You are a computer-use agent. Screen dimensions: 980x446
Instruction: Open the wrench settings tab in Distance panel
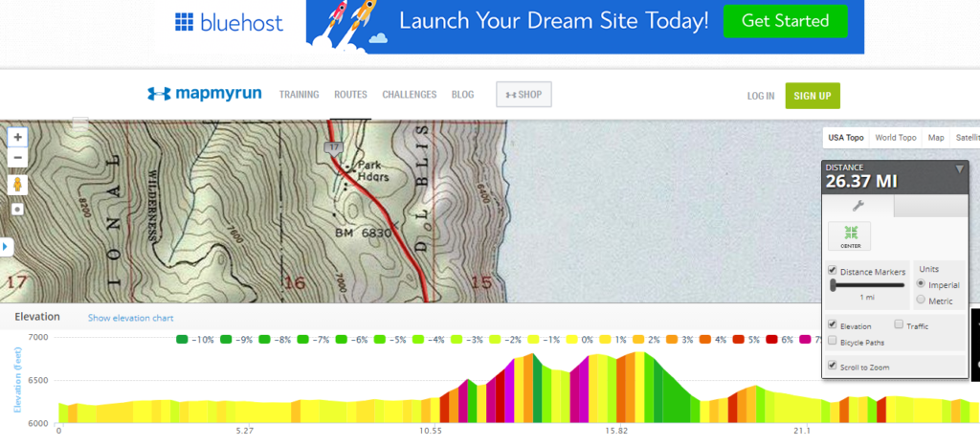point(857,206)
